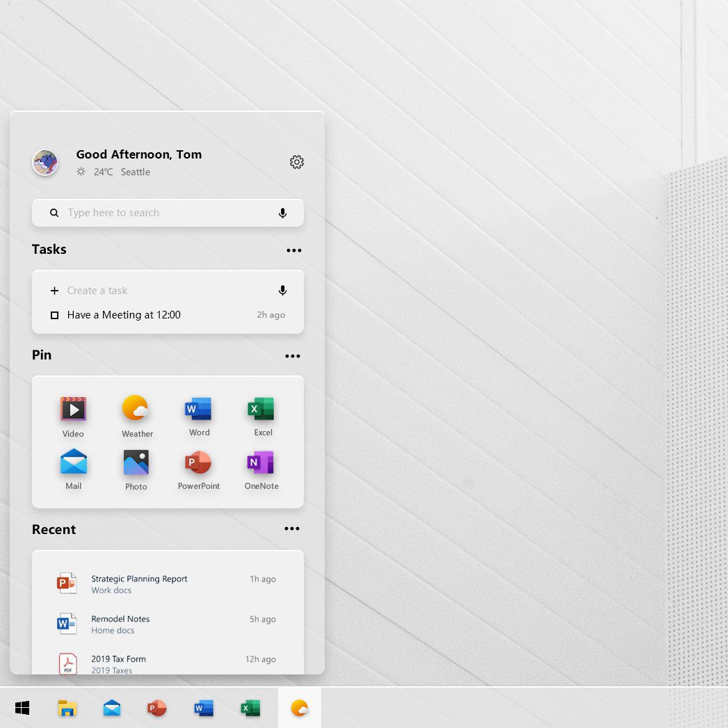Click the Windows Start button on taskbar

[x=22, y=708]
